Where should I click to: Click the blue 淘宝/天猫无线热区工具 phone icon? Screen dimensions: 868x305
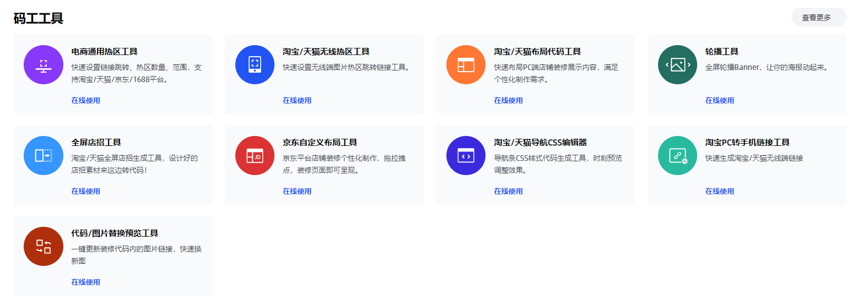(255, 65)
